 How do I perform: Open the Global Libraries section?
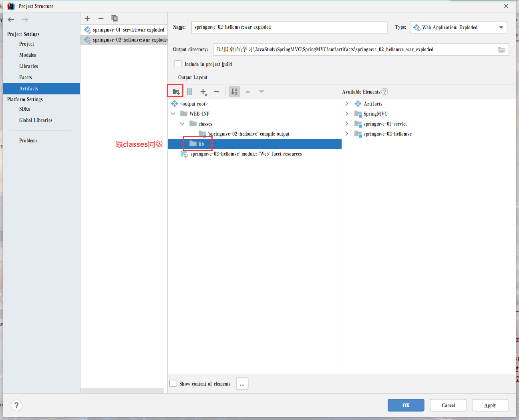[36, 120]
